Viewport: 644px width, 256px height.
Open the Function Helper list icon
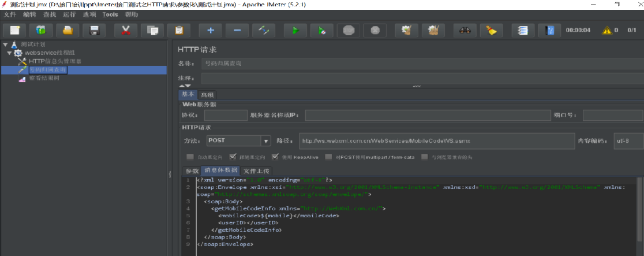[523, 31]
